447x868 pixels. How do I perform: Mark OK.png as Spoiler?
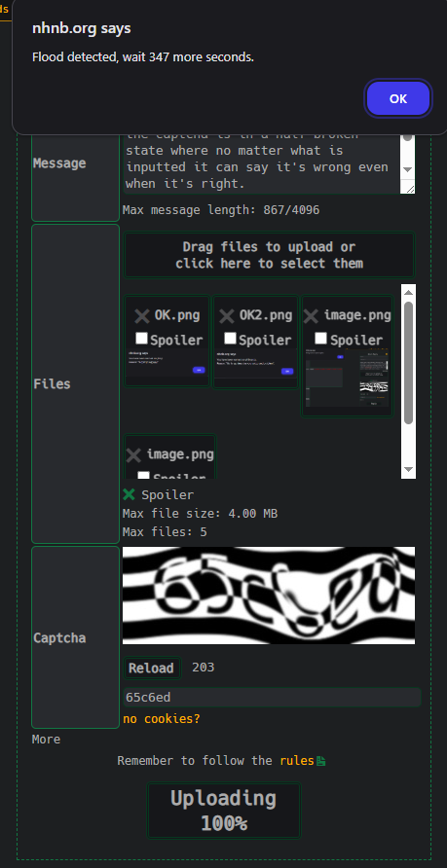pyautogui.click(x=141, y=339)
